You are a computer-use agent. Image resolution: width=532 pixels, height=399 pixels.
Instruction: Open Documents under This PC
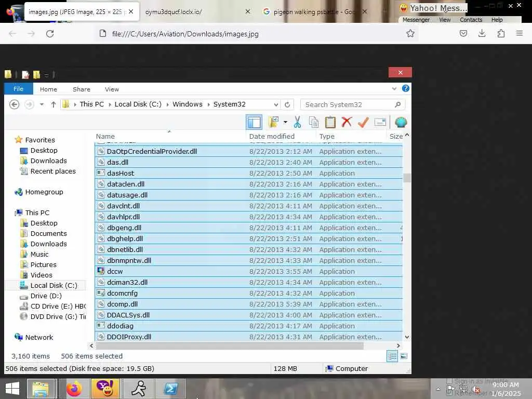[x=48, y=233]
